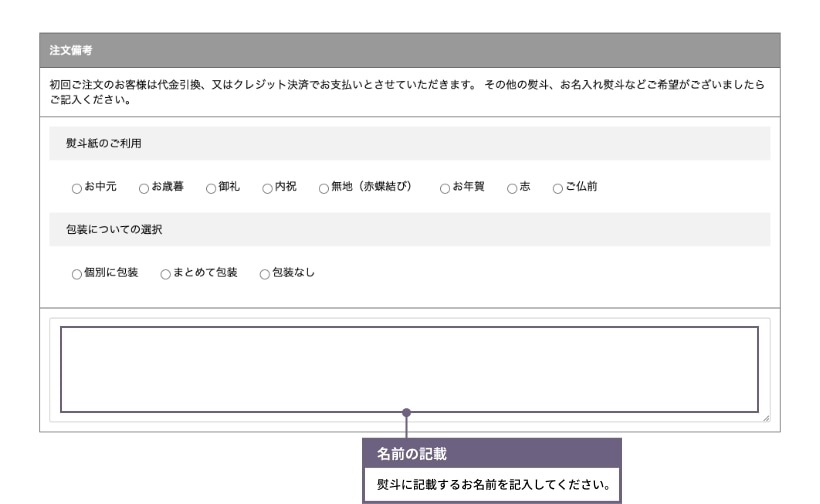The width and height of the screenshot is (820, 504).
Task: Grab the text area resize handle
Action: (765, 417)
